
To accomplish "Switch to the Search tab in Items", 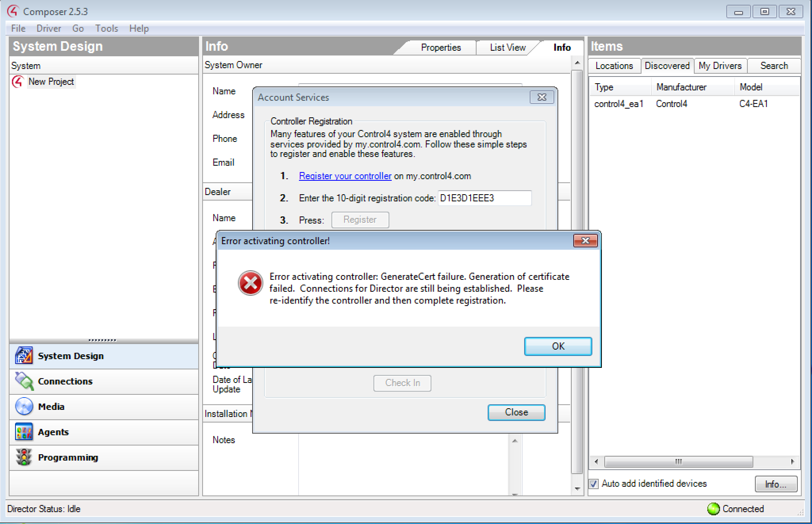I will (774, 66).
